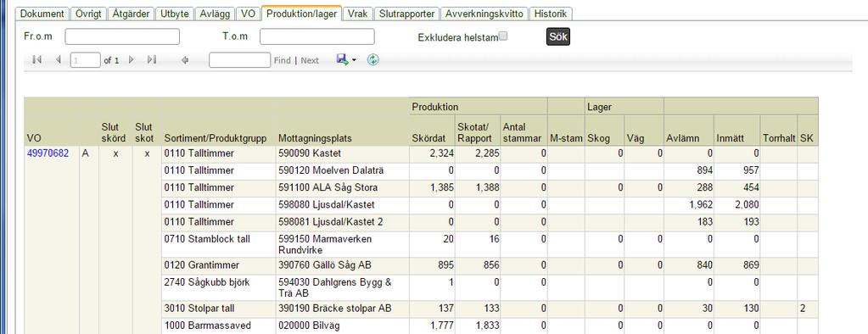Click the Avlämn value 1,962
Image resolution: width=868 pixels, height=334 pixels.
click(x=700, y=204)
